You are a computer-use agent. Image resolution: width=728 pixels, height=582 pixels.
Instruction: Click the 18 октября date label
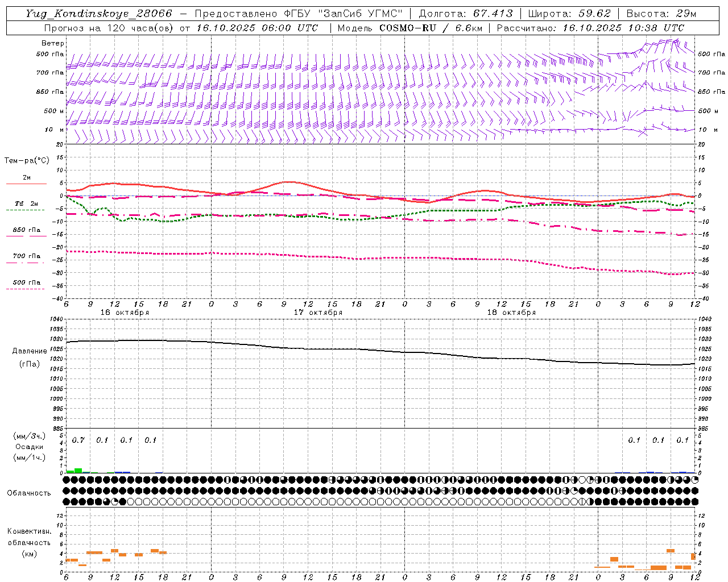[512, 313]
